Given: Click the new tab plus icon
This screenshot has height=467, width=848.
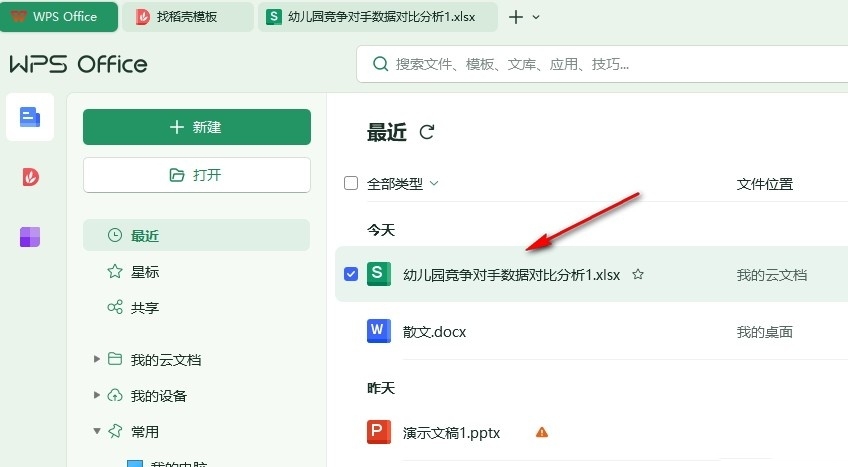Looking at the screenshot, I should 516,17.
